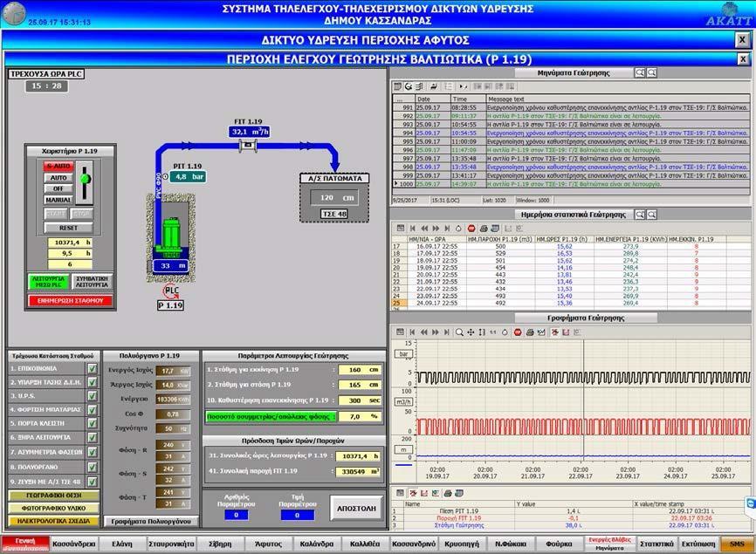Toggle the 6. ΞΗΡΑ ΛΕΙΤΟΥΡΓΙΑ checkbox
This screenshot has width=756, height=554.
tap(92, 437)
